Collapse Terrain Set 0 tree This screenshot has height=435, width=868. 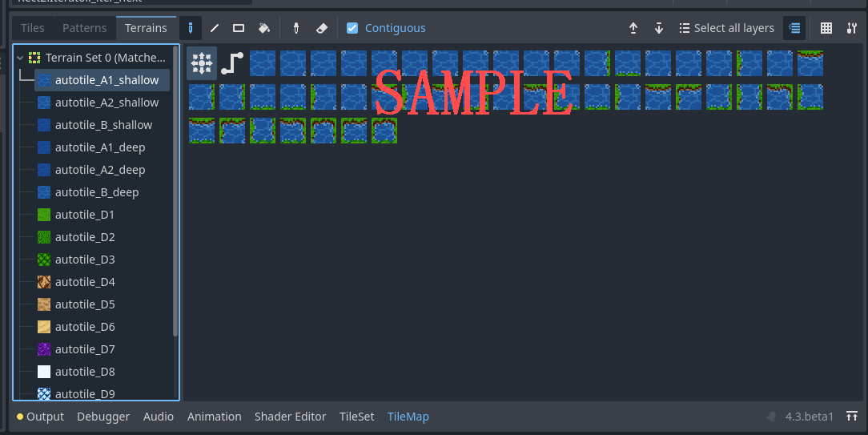tap(20, 58)
